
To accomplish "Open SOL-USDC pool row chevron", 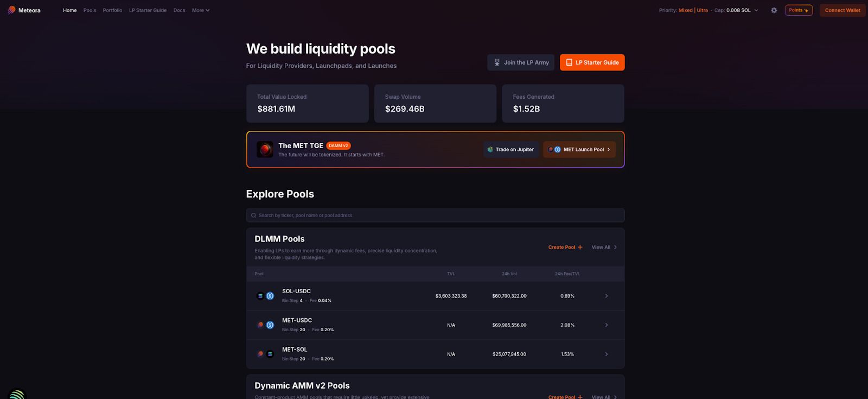I will [x=606, y=296].
